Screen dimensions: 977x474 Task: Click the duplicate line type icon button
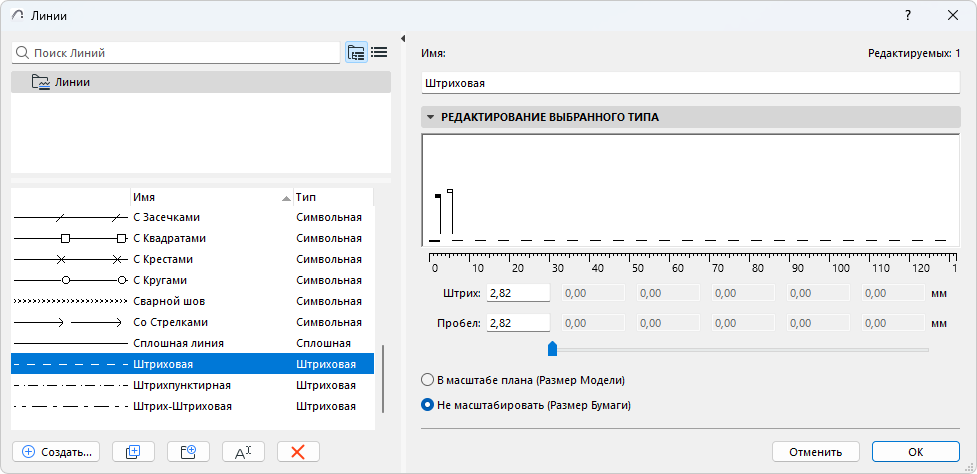click(x=133, y=452)
